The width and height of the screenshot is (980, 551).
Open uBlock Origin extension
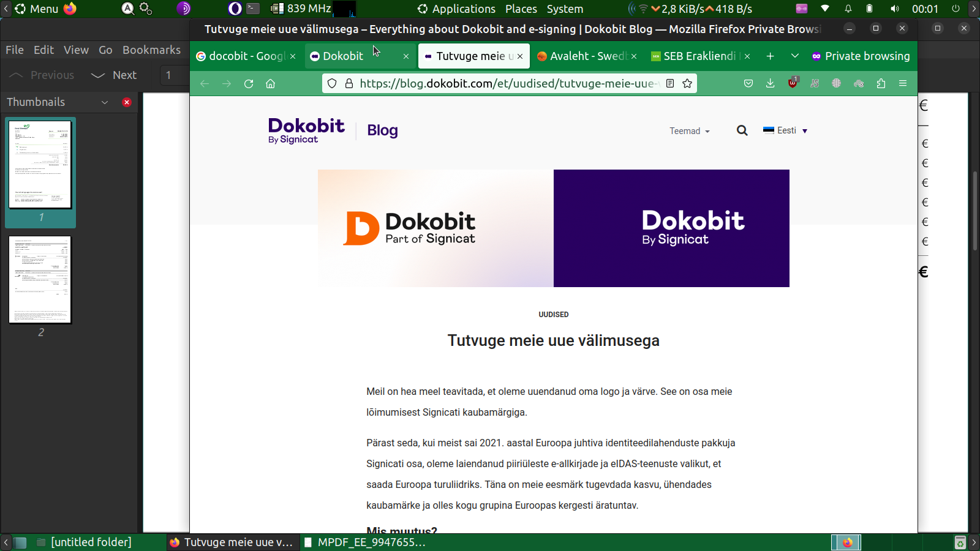tap(793, 83)
